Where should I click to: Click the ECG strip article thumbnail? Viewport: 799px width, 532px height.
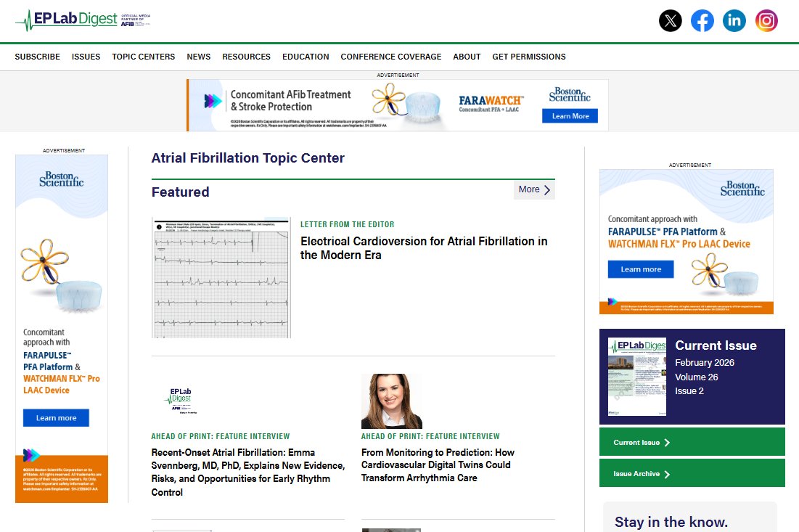point(221,278)
